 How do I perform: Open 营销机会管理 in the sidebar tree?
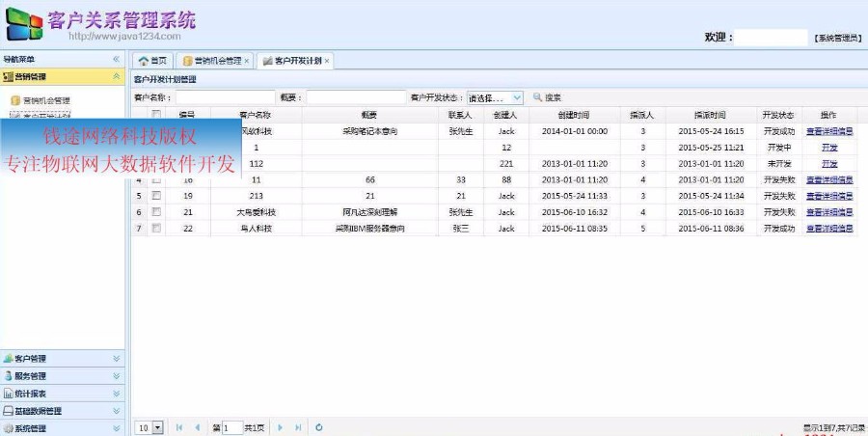click(x=46, y=101)
